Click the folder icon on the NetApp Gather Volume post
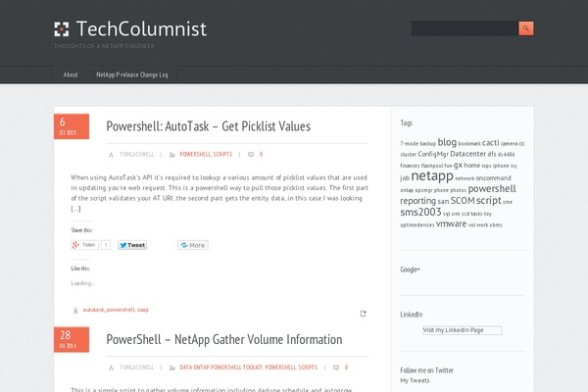The width and height of the screenshot is (588, 392). tap(172, 367)
